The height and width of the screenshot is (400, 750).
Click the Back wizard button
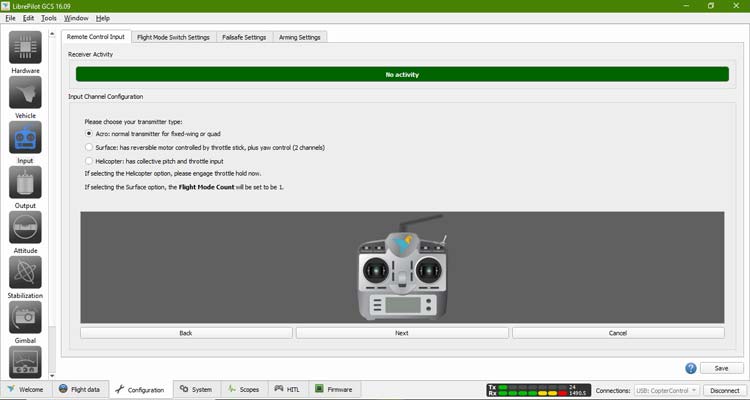[x=186, y=333]
